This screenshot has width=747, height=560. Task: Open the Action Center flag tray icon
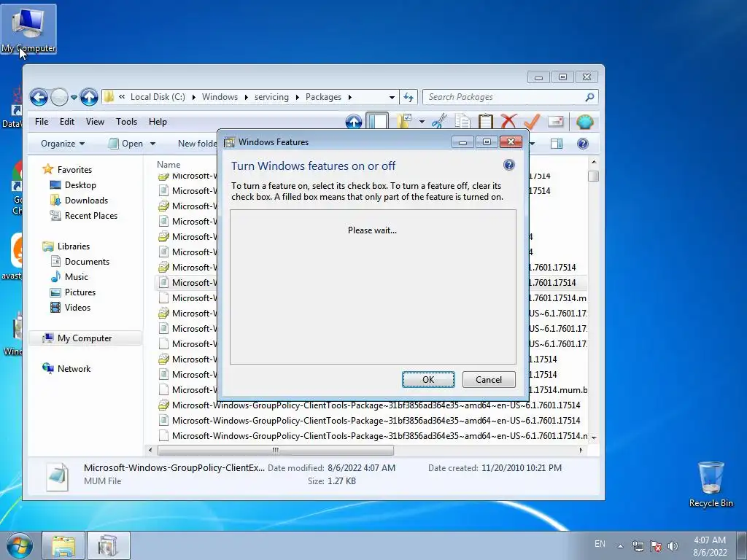tap(656, 546)
